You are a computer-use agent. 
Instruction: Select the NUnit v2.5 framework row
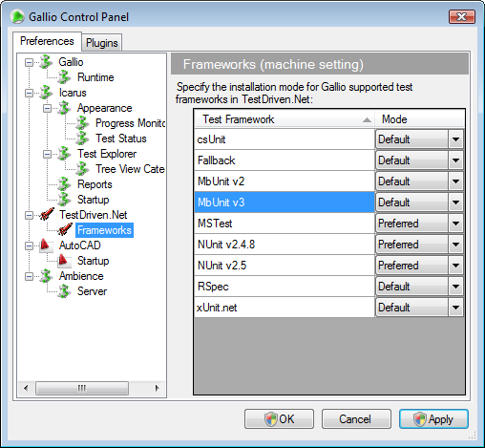(x=285, y=266)
